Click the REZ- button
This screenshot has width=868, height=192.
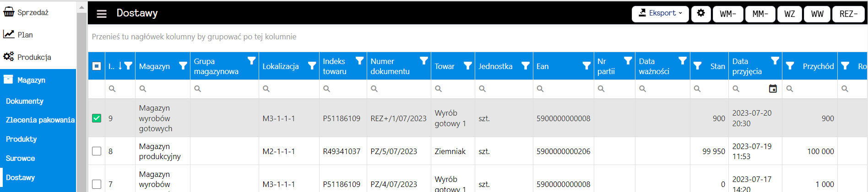848,14
